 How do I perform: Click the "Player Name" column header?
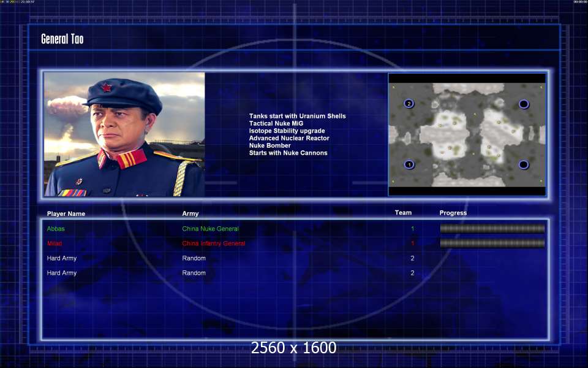[66, 213]
